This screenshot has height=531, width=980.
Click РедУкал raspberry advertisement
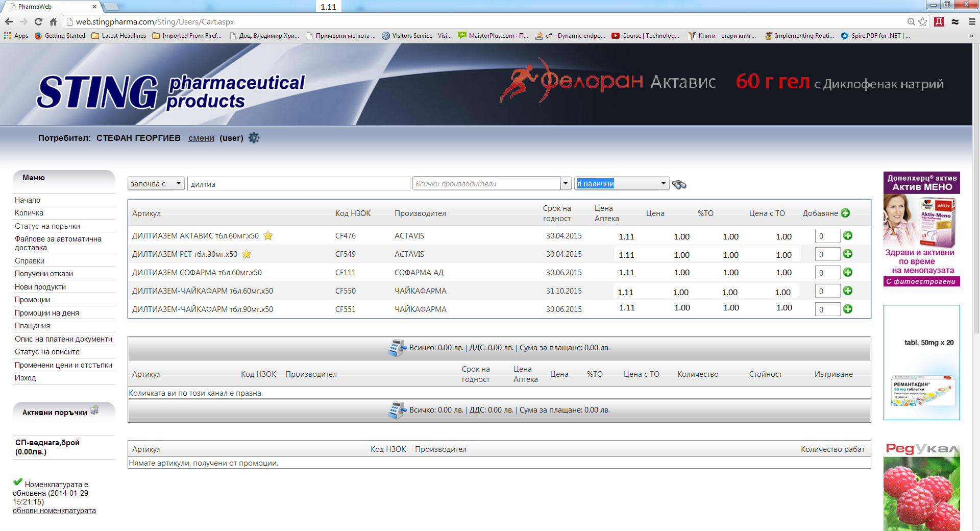pos(922,486)
